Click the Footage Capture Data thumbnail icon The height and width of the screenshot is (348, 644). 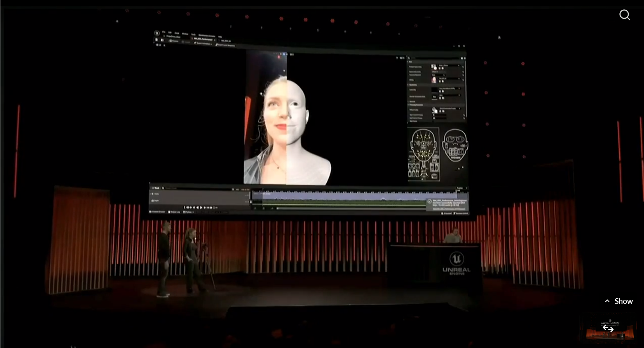pyautogui.click(x=434, y=67)
